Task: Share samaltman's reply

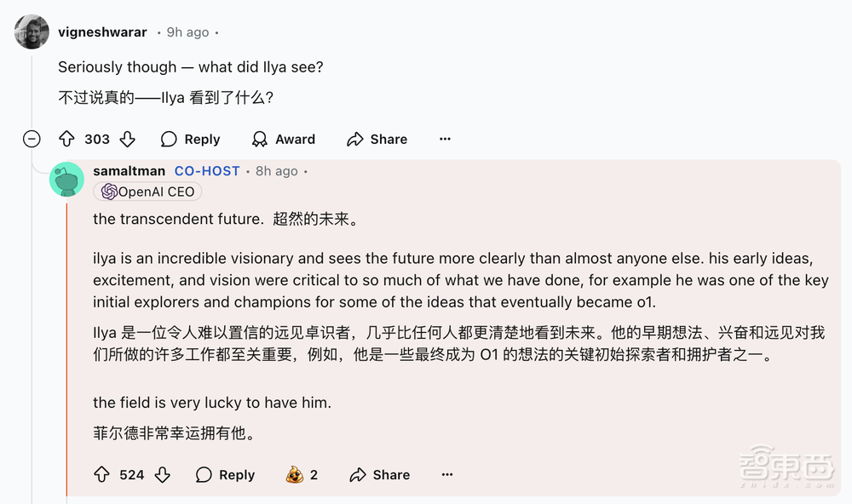Action: point(379,475)
